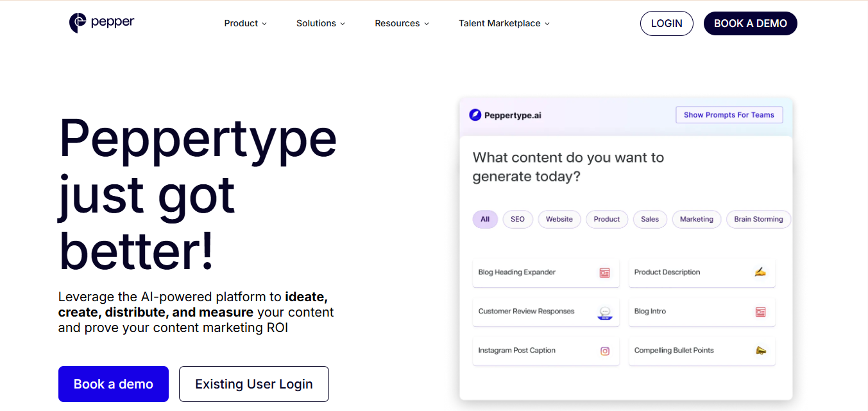
Task: Select the Sales category filter
Action: [x=650, y=219]
